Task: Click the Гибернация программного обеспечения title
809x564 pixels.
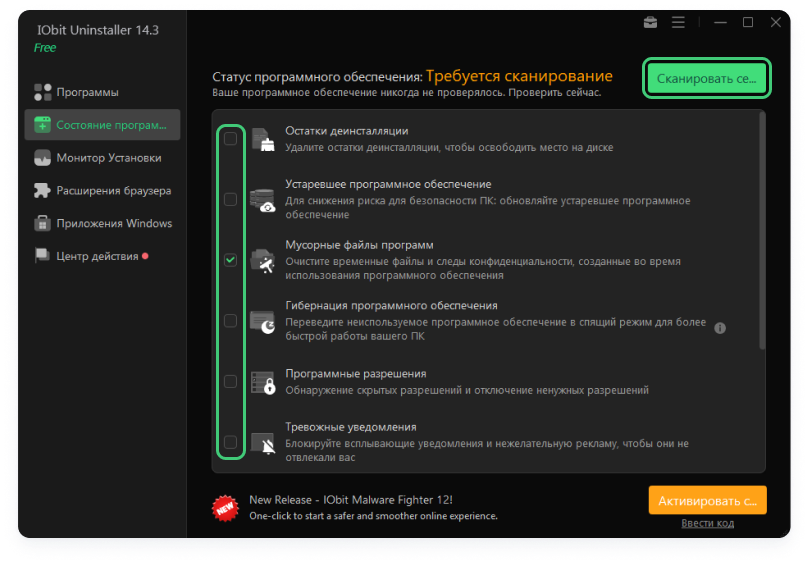Action: (x=391, y=305)
